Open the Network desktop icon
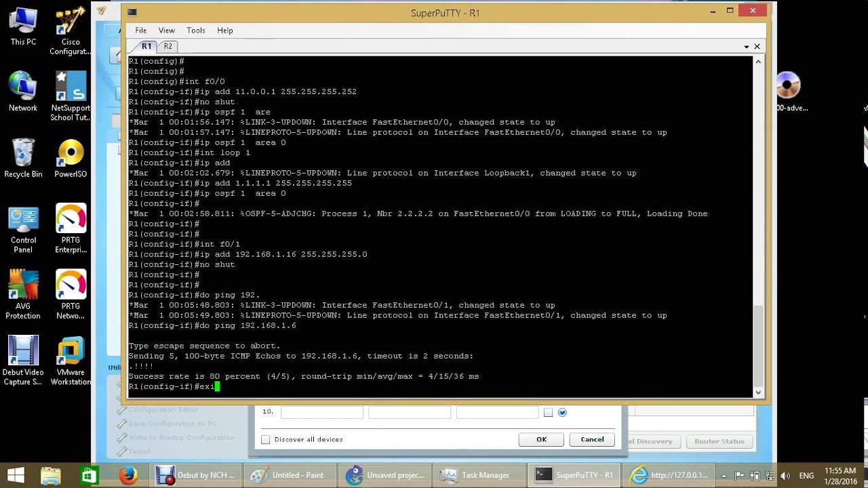 coord(23,91)
